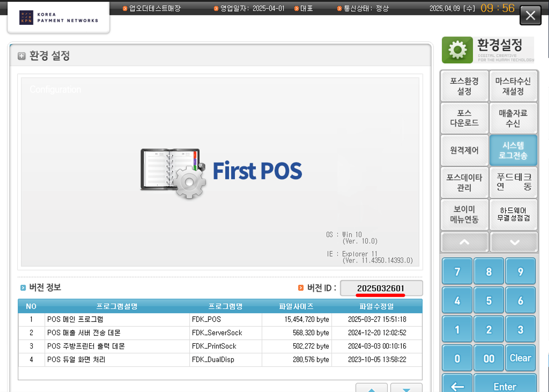Image resolution: width=549 pixels, height=392 pixels.
Task: Click 영업일자: 2025-04-01 in top bar
Action: click(252, 8)
